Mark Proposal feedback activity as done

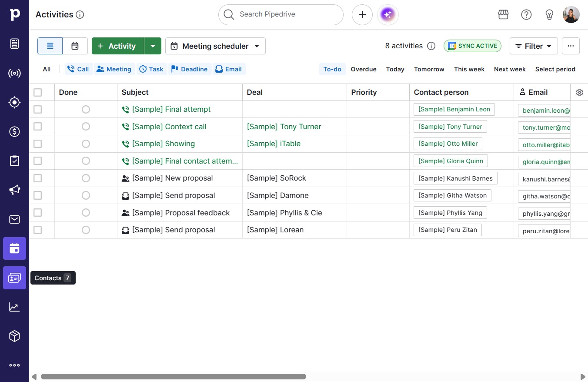[x=86, y=213]
